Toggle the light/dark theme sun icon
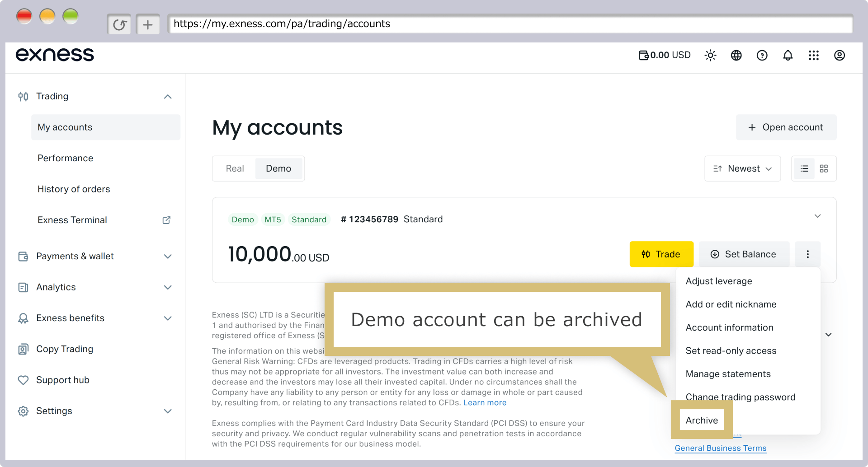Viewport: 868px width, 467px height. click(710, 55)
